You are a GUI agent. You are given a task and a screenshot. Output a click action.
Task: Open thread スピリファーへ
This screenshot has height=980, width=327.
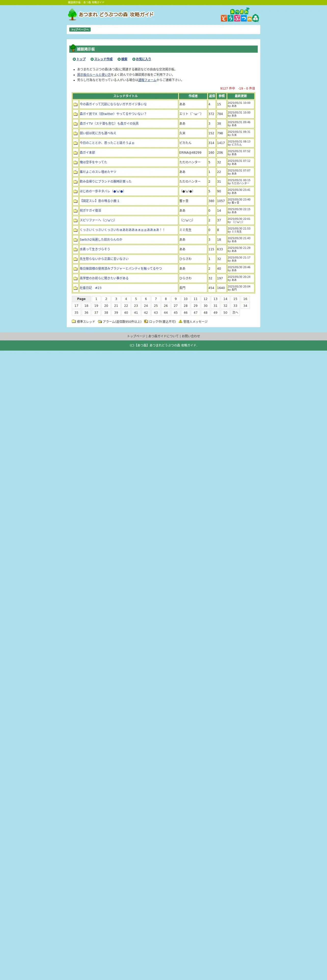coord(98,220)
